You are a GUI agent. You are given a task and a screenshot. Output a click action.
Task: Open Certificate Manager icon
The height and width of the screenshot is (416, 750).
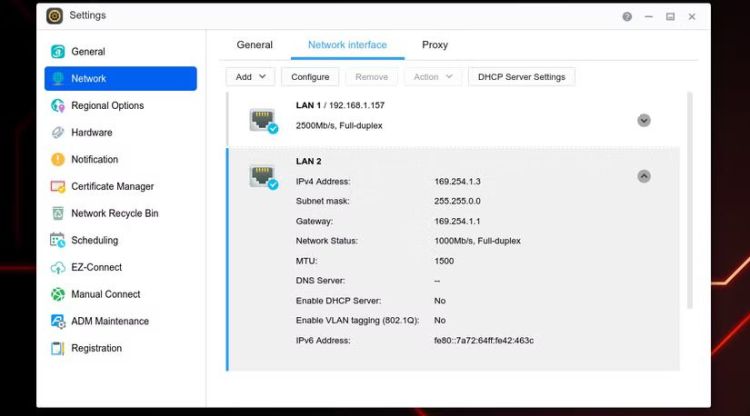pos(58,187)
